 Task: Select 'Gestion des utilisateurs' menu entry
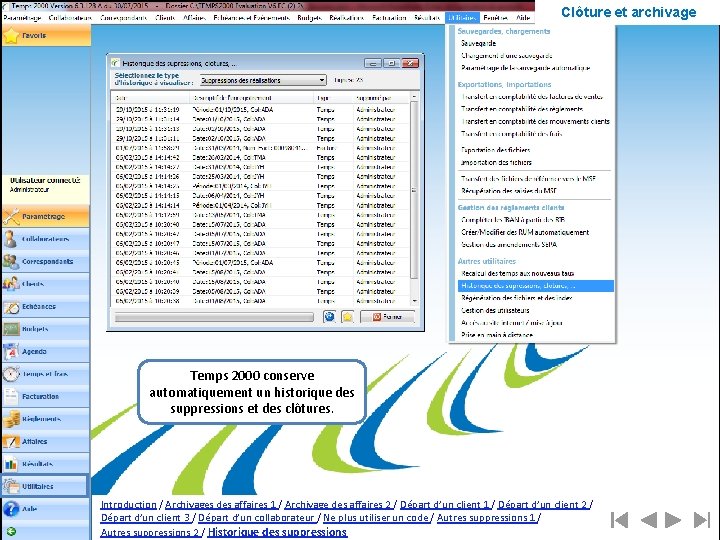coord(495,310)
